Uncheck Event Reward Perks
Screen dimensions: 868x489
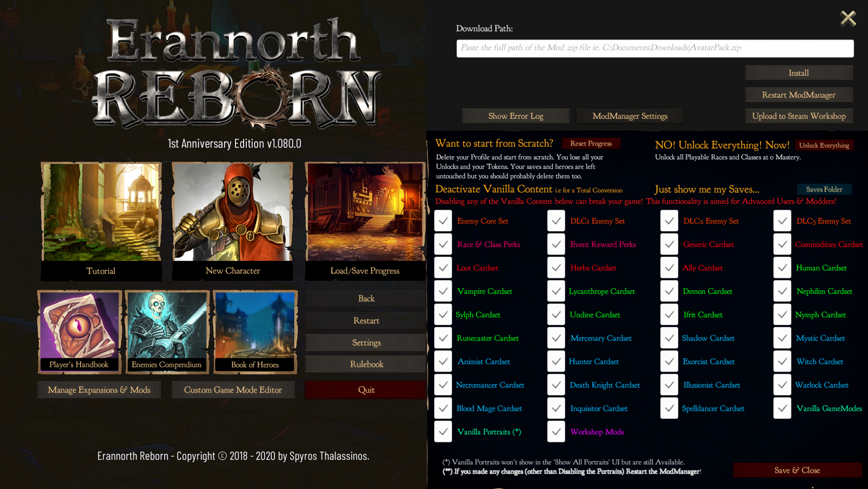click(556, 244)
